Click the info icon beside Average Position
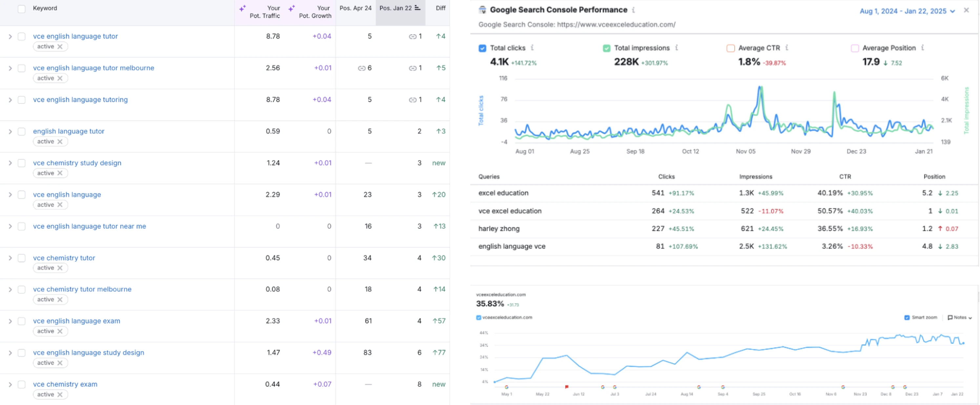This screenshot has width=980, height=405. tap(923, 48)
